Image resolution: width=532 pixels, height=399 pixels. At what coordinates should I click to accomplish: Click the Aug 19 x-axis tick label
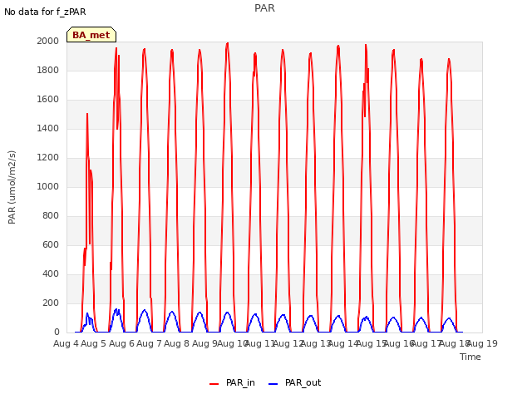click(x=482, y=343)
